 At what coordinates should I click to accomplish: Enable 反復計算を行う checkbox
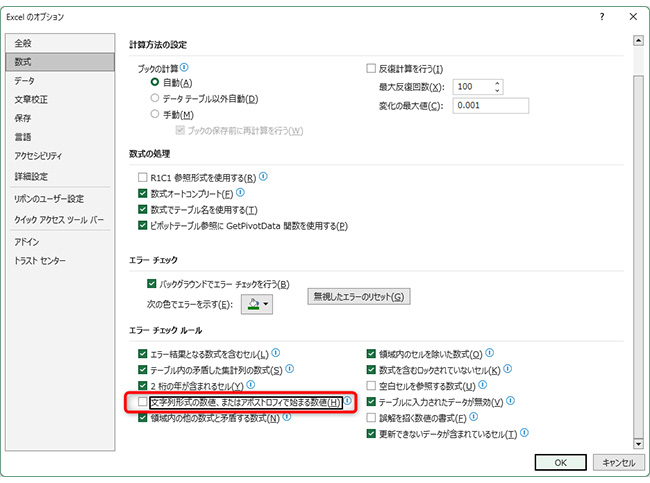[371, 68]
